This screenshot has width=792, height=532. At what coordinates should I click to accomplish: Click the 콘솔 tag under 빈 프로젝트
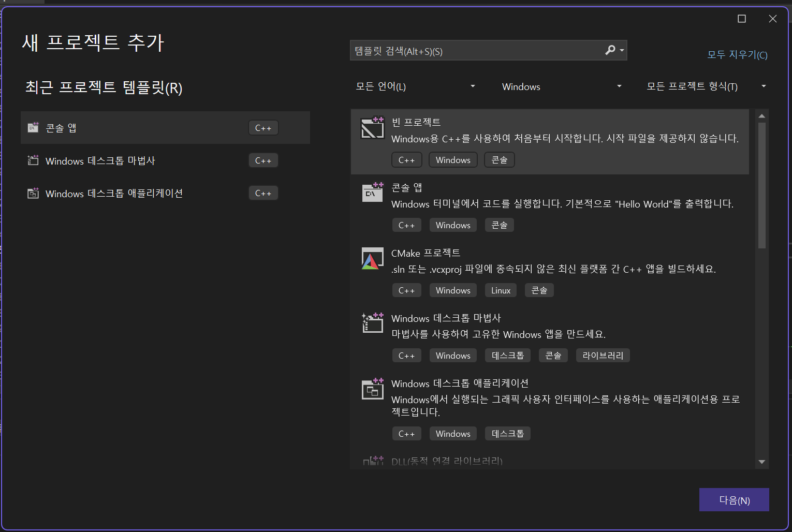[x=499, y=160]
